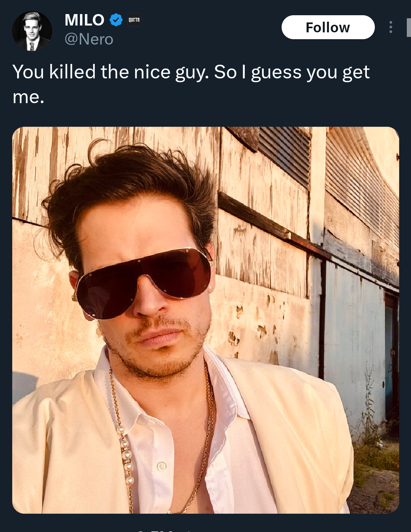
Task: Tap the phrase "So I guess you get"
Action: point(292,72)
